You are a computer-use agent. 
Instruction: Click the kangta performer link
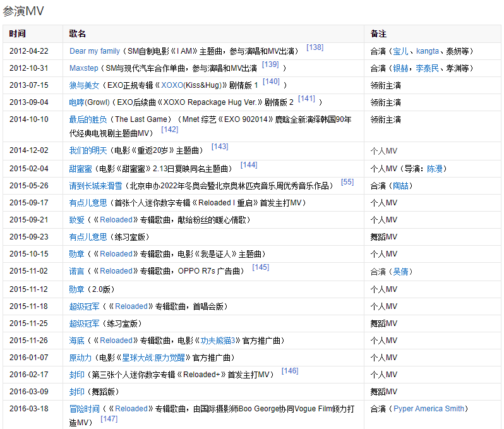click(427, 51)
